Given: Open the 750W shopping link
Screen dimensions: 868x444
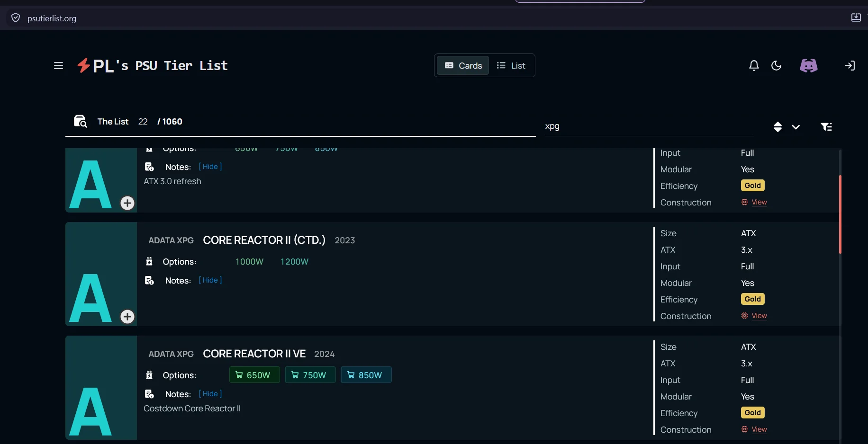Looking at the screenshot, I should tap(310, 375).
